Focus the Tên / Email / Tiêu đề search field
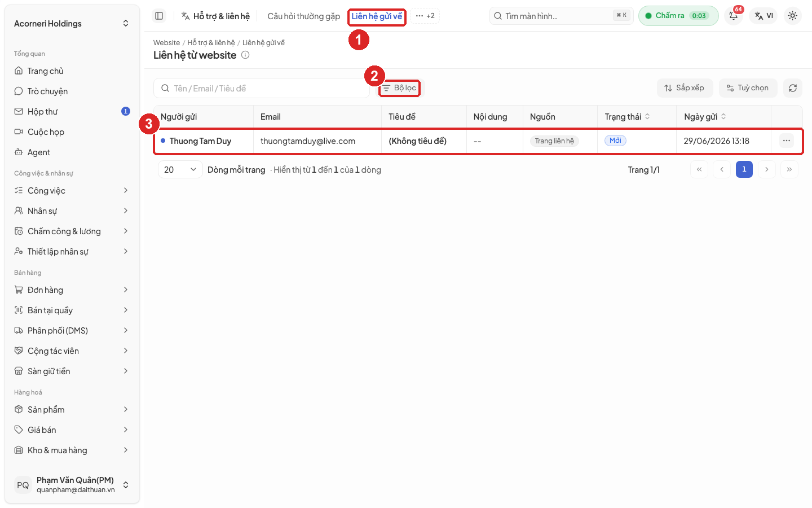Viewport: 812px width, 508px height. tap(262, 88)
